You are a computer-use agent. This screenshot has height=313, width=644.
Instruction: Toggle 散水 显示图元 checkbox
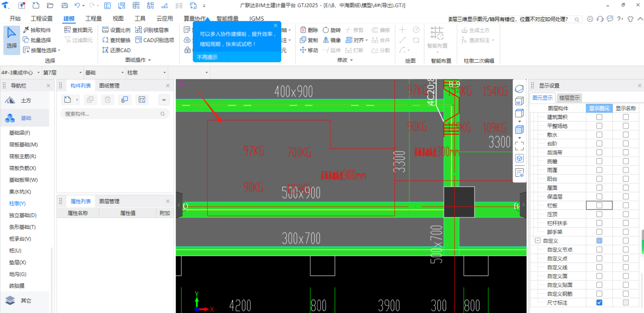coord(599,135)
